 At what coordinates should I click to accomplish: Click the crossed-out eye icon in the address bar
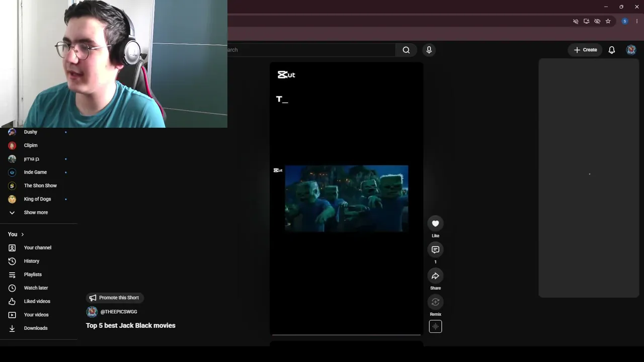click(597, 21)
